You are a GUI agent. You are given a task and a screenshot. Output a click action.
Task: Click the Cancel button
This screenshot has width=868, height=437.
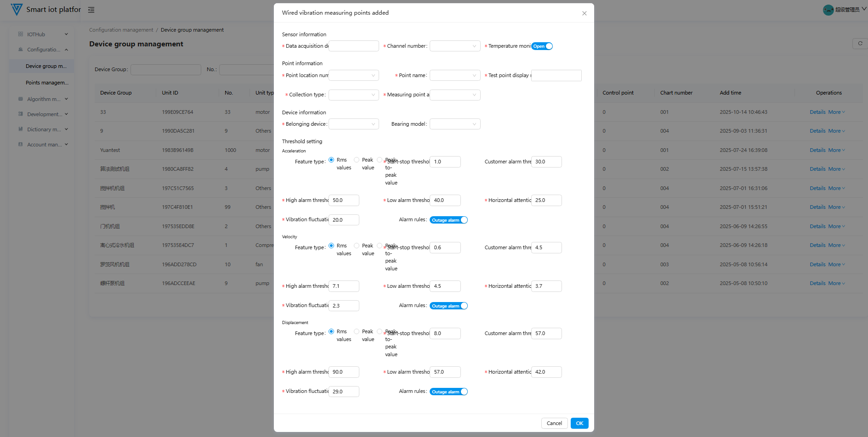click(x=554, y=423)
